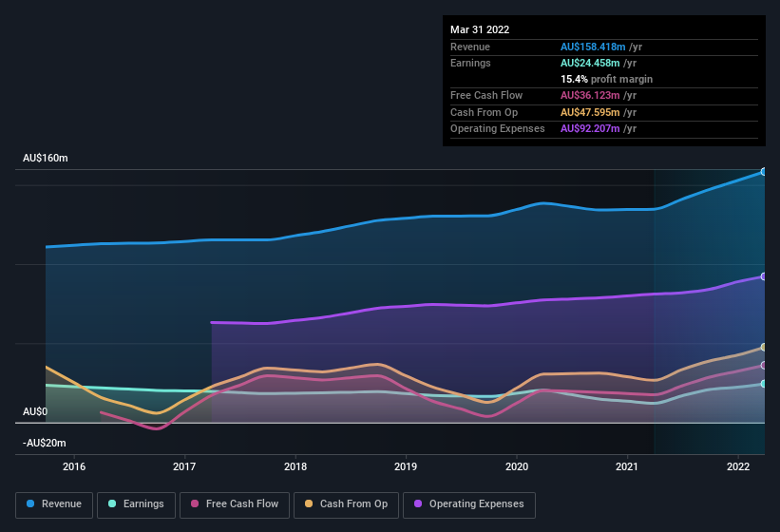Click the Operating Expenses line endpoint marker
The height and width of the screenshot is (532, 780).
click(763, 276)
